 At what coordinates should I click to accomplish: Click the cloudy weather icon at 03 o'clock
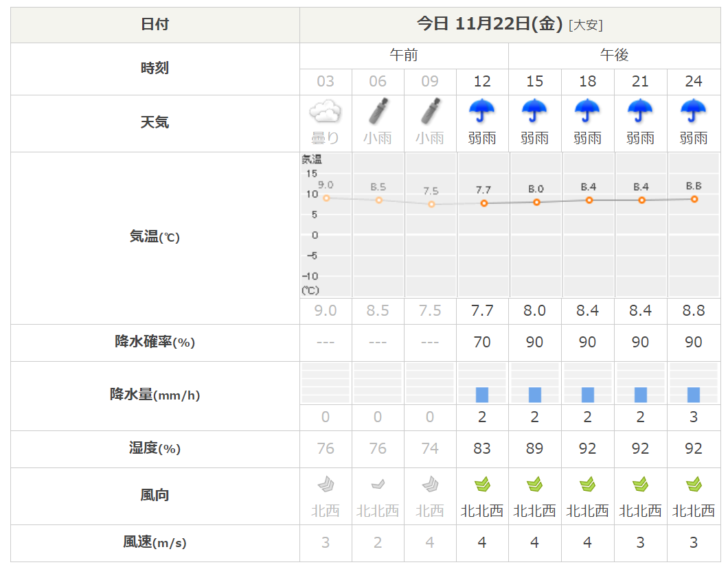coord(326,111)
